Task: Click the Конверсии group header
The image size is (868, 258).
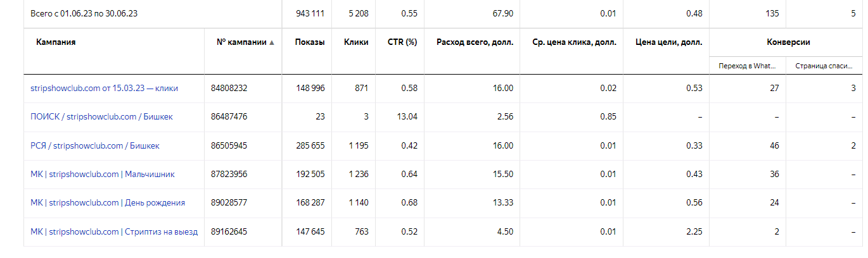Action: pyautogui.click(x=788, y=42)
